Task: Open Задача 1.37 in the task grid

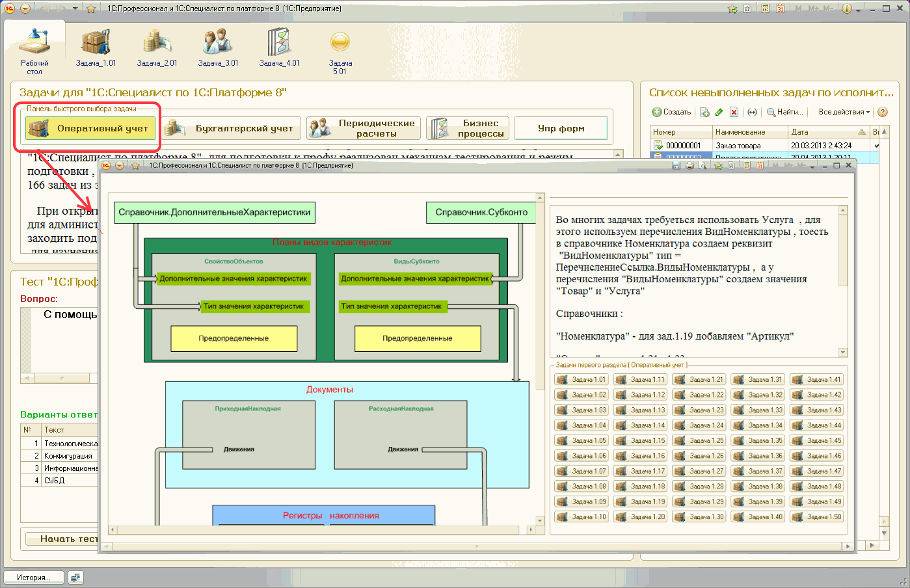Action: [758, 471]
